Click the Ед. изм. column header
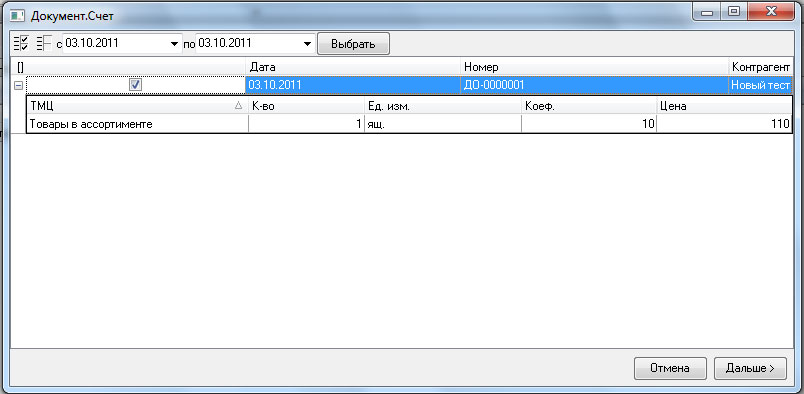Viewport: 804px width, 394px height. (443, 106)
